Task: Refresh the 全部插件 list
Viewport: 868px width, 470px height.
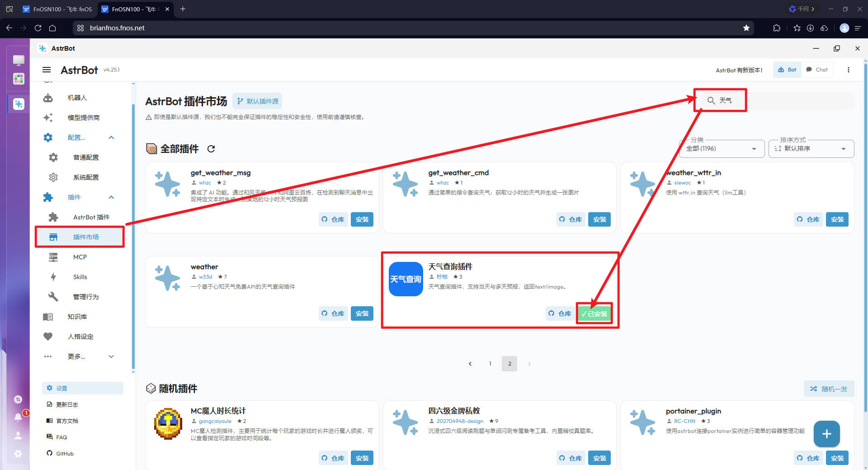Action: tap(211, 149)
